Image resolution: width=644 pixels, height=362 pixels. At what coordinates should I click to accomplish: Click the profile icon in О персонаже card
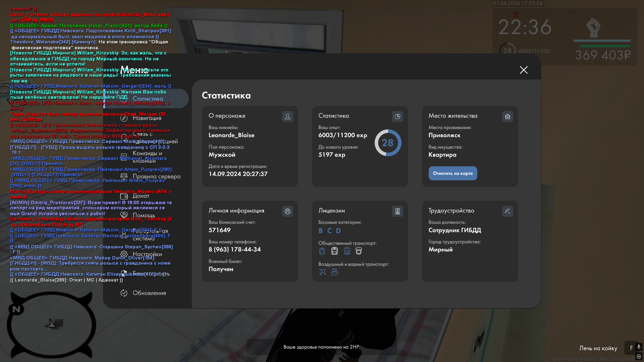pos(287,116)
